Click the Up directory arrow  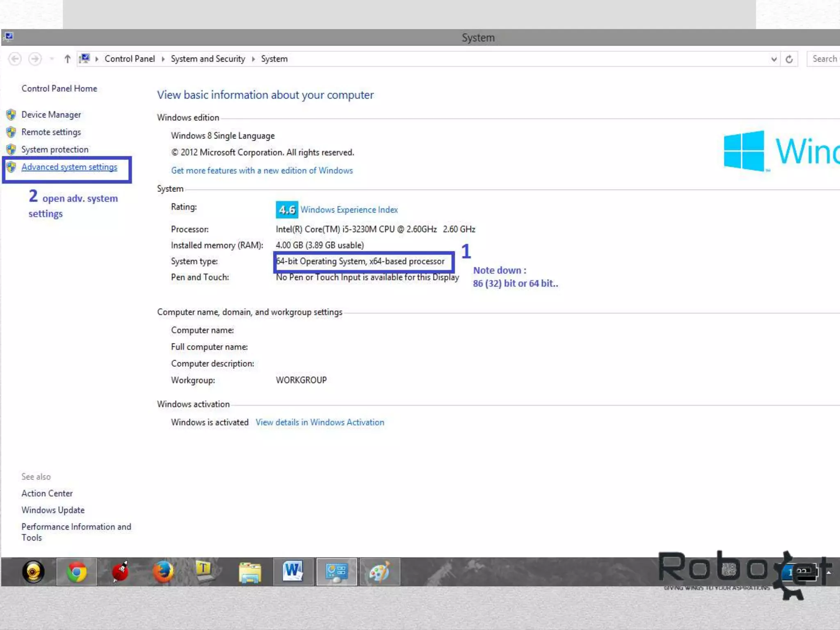[x=68, y=59]
